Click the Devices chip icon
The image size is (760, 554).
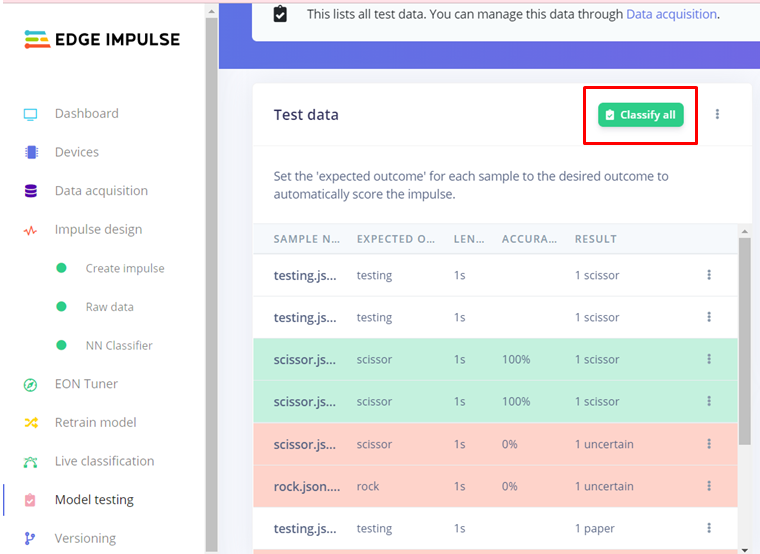click(32, 152)
